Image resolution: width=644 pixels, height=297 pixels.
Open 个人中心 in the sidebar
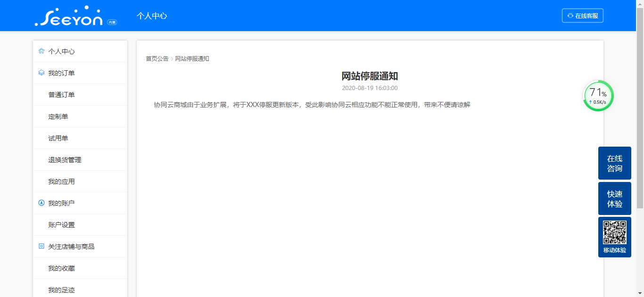(x=80, y=51)
